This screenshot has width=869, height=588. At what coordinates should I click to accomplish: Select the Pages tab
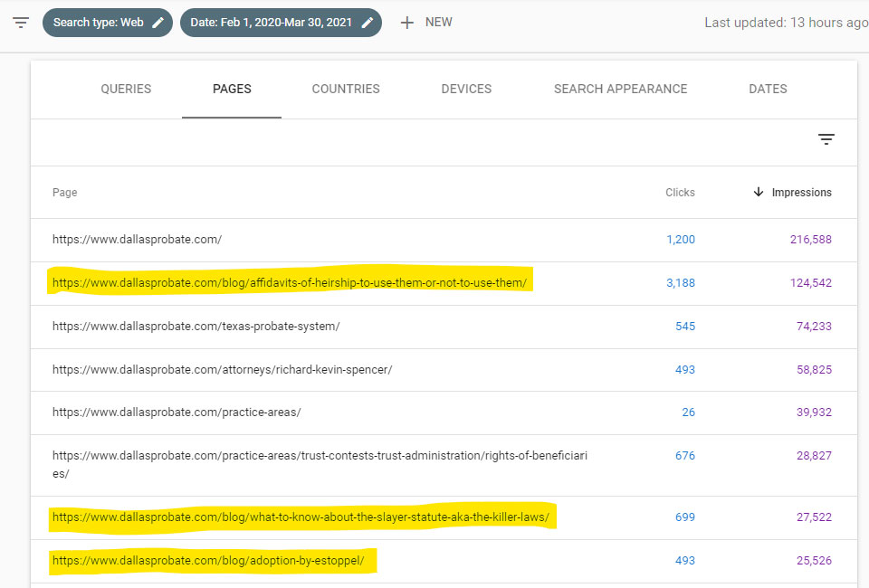click(x=232, y=89)
